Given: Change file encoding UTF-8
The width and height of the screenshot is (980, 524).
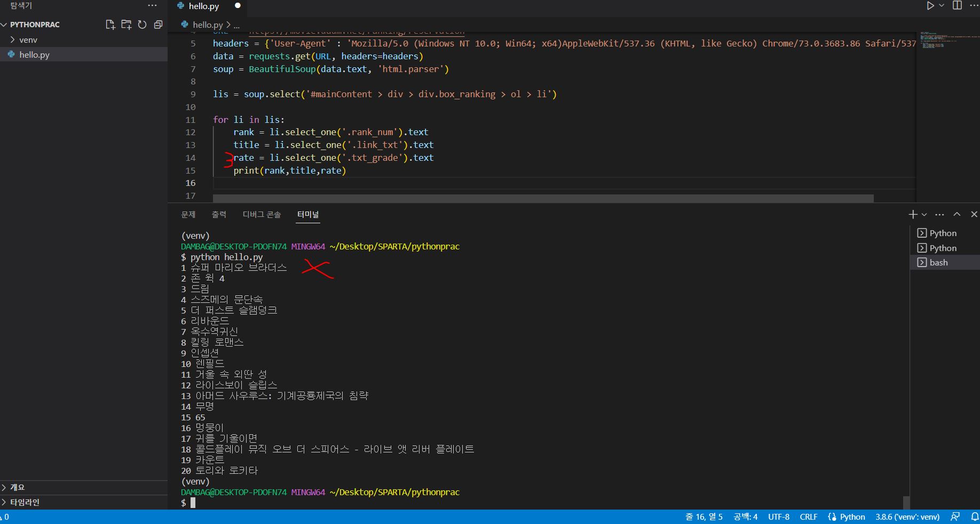Looking at the screenshot, I should [779, 517].
